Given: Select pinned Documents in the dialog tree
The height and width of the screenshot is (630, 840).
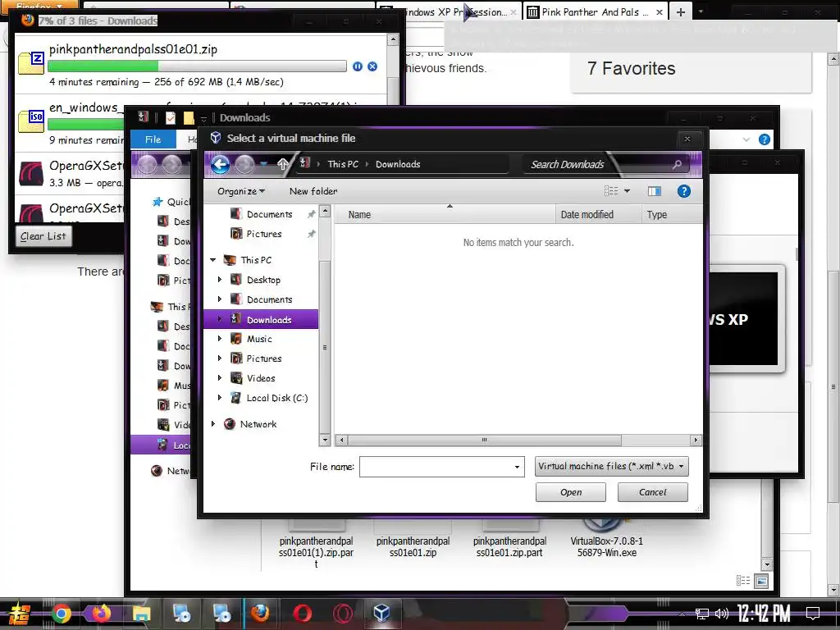Looking at the screenshot, I should click(269, 214).
